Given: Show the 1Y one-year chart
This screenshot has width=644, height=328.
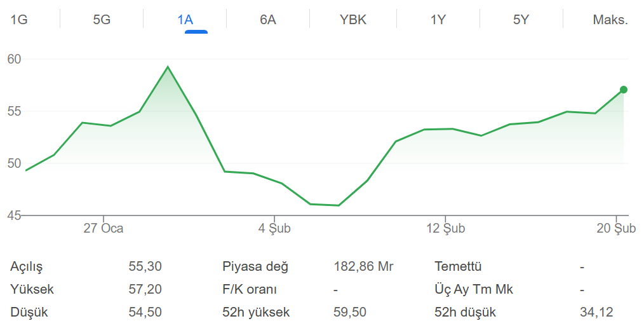Looking at the screenshot, I should pyautogui.click(x=438, y=19).
